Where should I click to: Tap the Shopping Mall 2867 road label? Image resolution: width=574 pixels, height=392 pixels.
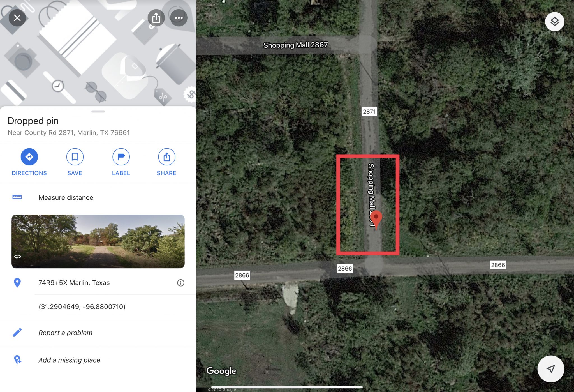click(296, 45)
